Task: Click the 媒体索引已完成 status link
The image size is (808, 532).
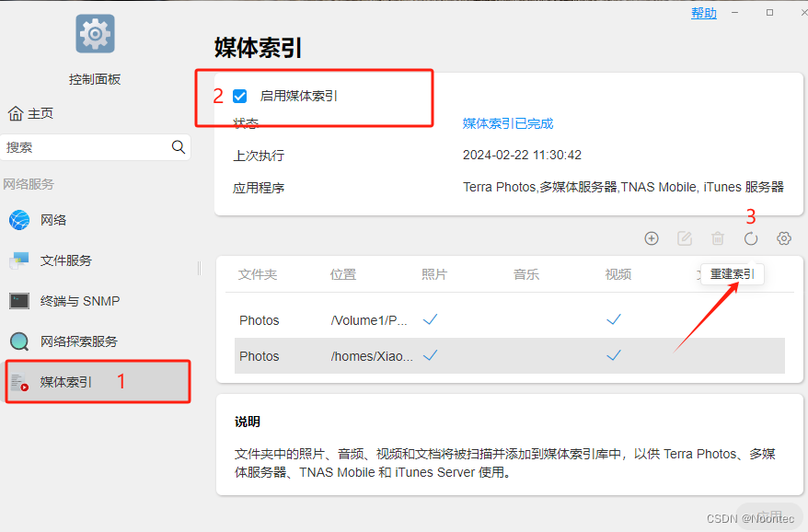Action: coord(509,121)
